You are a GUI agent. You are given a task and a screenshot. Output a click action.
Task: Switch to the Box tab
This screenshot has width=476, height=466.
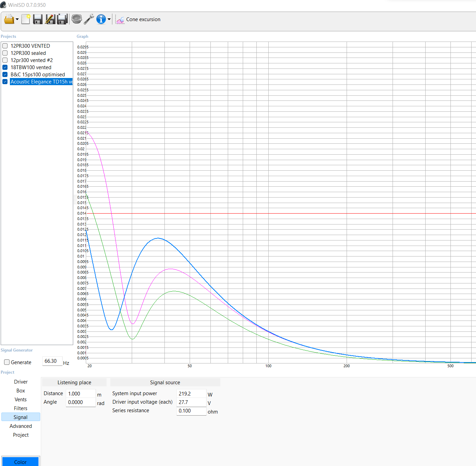tap(21, 391)
